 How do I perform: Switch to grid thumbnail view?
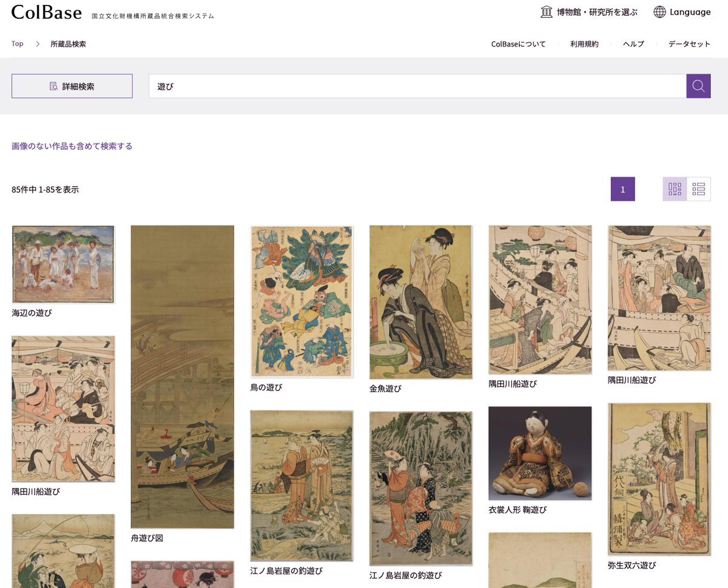tap(675, 189)
